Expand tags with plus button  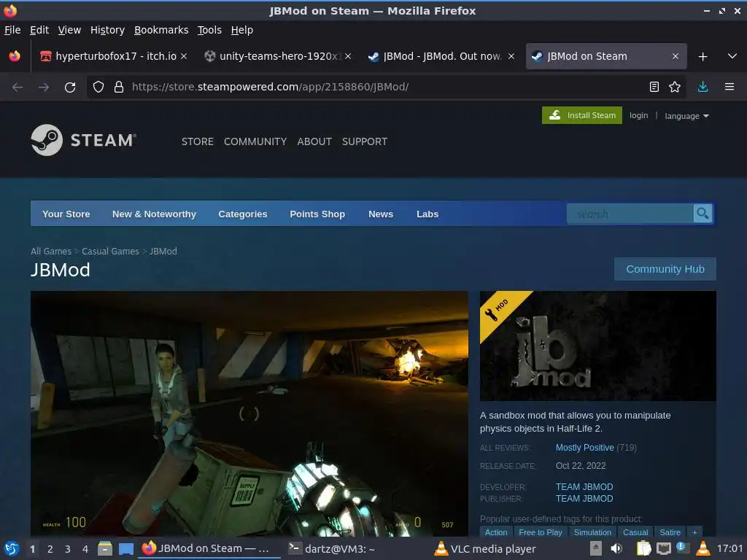tap(694, 532)
